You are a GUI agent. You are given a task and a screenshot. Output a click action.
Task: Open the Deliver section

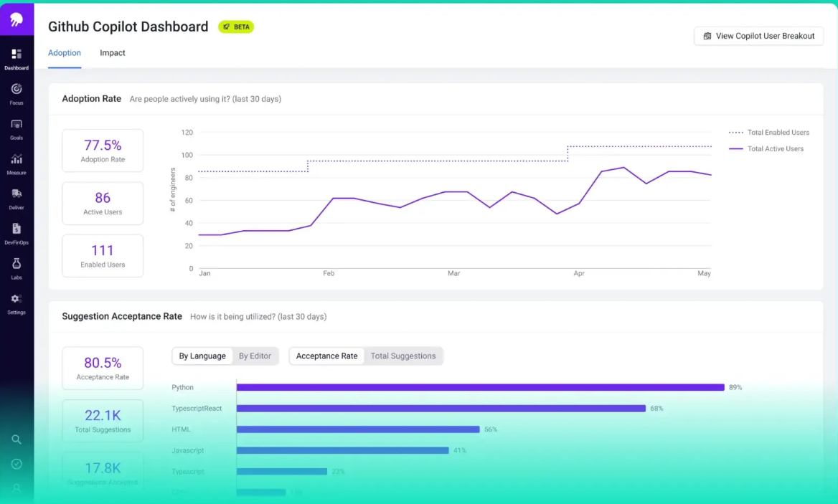tap(16, 198)
